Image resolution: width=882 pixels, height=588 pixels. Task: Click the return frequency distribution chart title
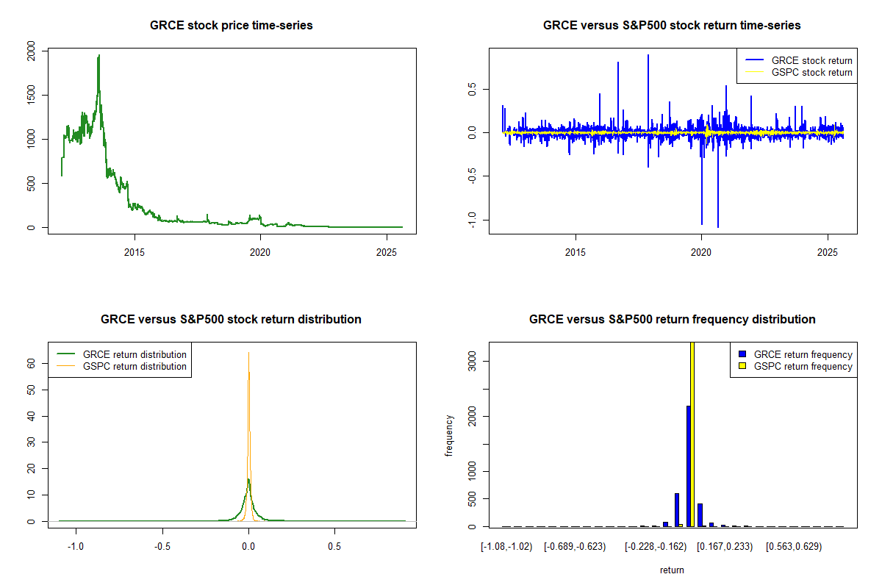672,320
